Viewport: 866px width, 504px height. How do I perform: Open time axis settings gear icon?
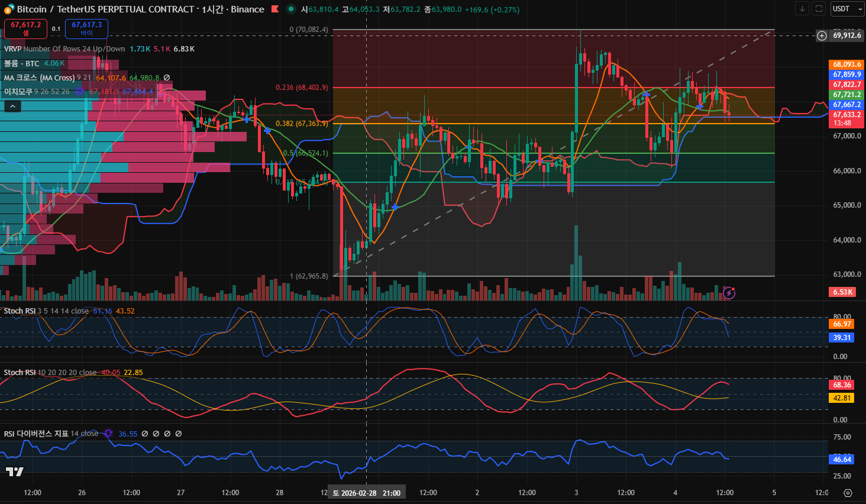(848, 493)
